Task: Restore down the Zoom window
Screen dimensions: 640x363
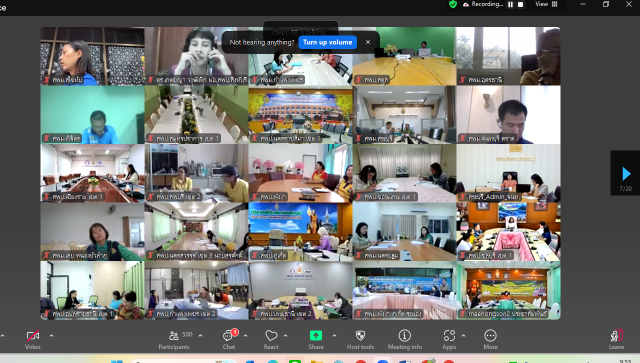Action: (606, 4)
